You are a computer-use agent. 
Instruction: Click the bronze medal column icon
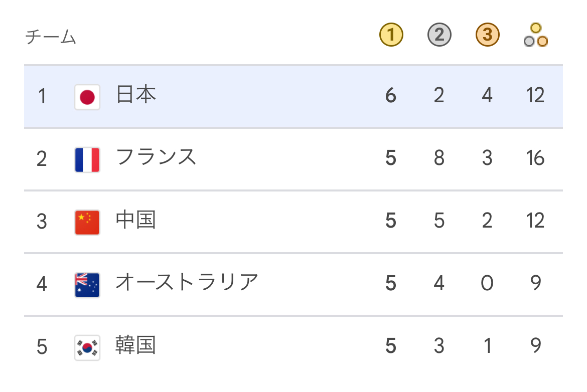(x=487, y=36)
